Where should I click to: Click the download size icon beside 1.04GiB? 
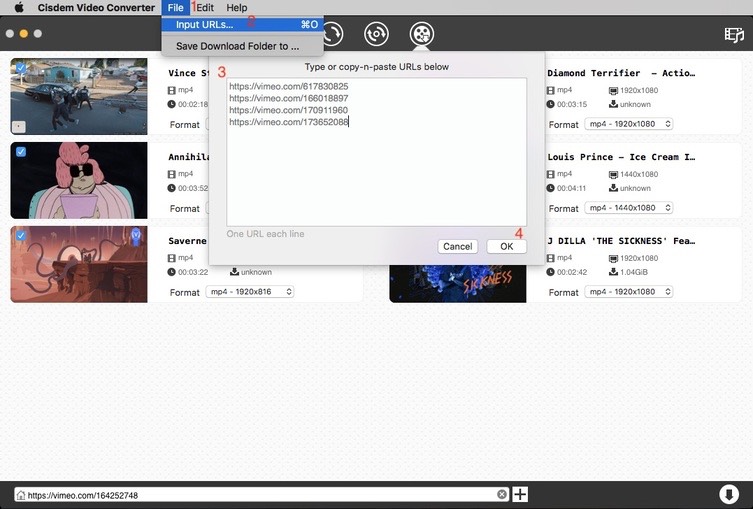point(613,272)
